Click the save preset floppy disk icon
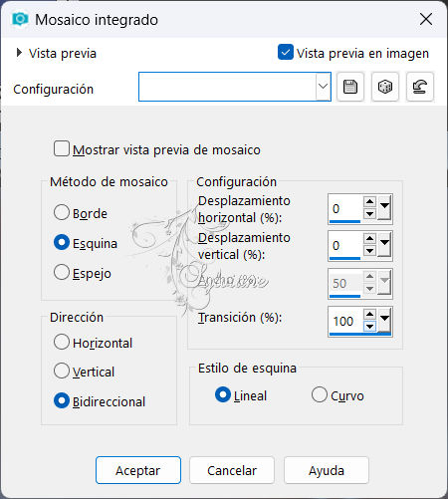The height and width of the screenshot is (499, 448). (x=350, y=87)
